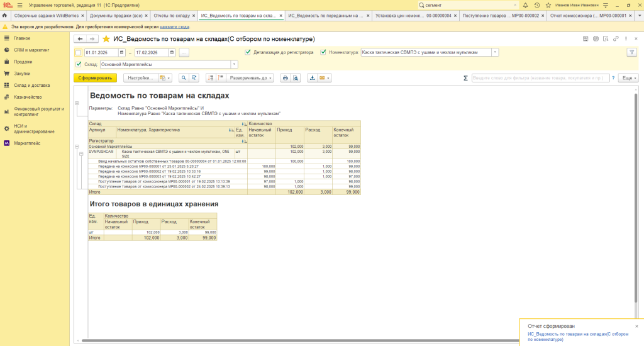Send report by email envelope icon
The height and width of the screenshot is (346, 644).
tap(322, 77)
